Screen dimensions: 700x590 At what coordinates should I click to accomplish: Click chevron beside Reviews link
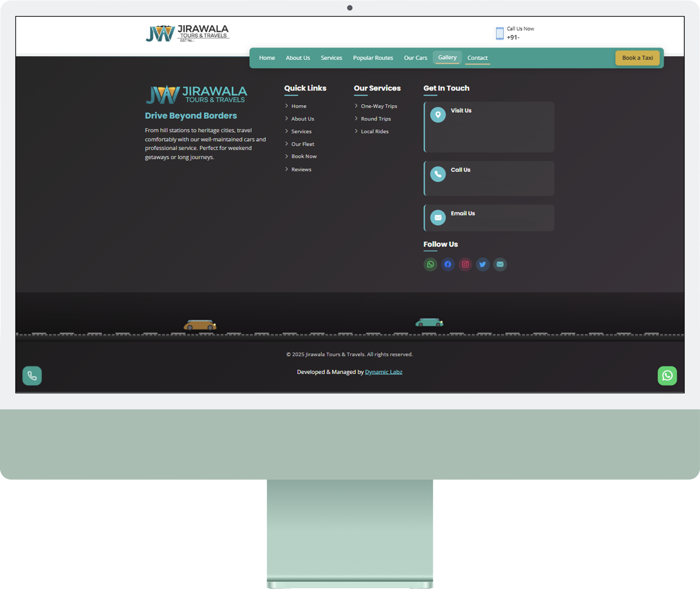point(286,169)
